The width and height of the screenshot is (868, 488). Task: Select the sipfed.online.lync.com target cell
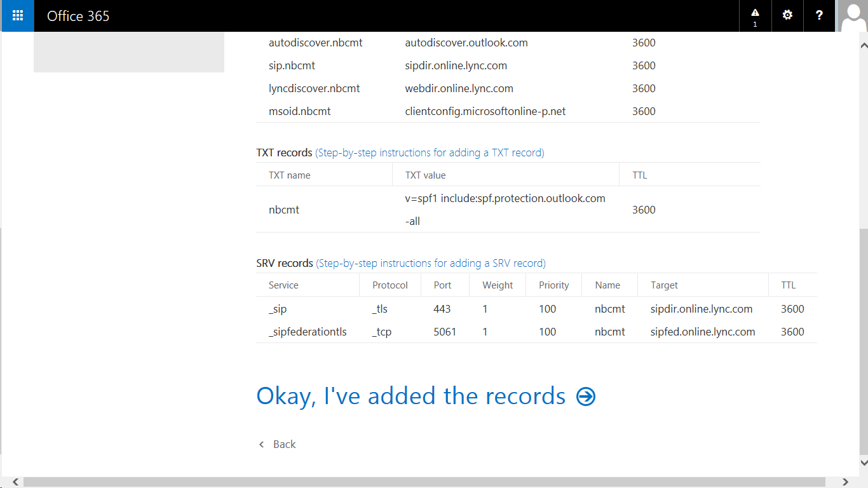[x=703, y=332]
